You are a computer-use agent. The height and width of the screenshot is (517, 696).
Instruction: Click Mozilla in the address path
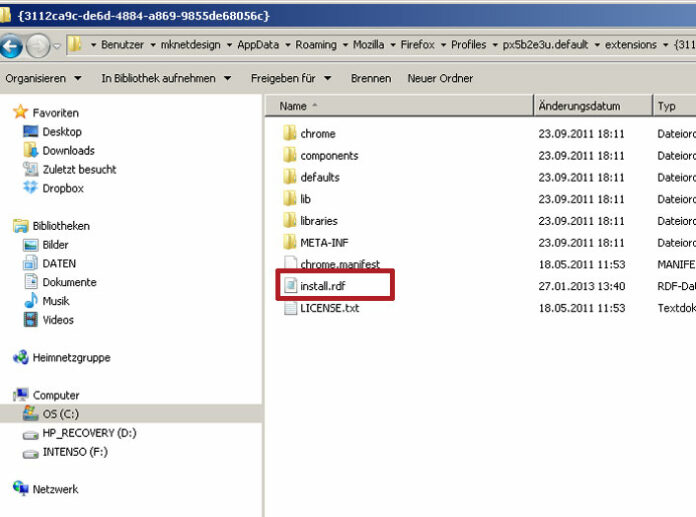click(368, 45)
